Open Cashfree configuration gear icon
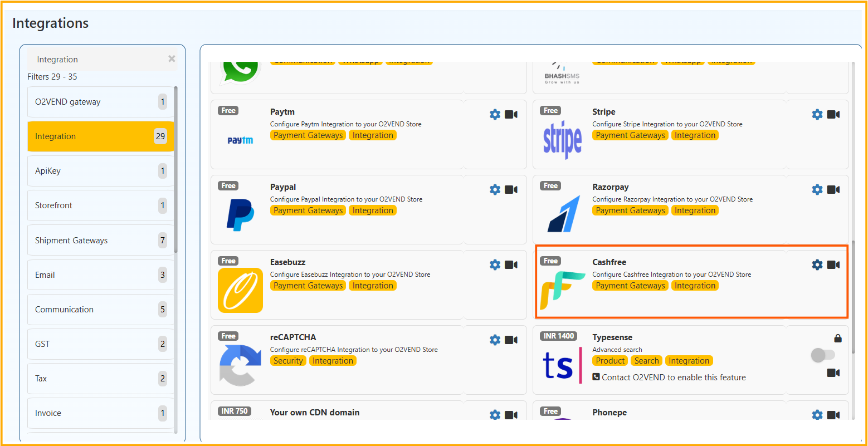The width and height of the screenshot is (868, 446). click(x=817, y=264)
